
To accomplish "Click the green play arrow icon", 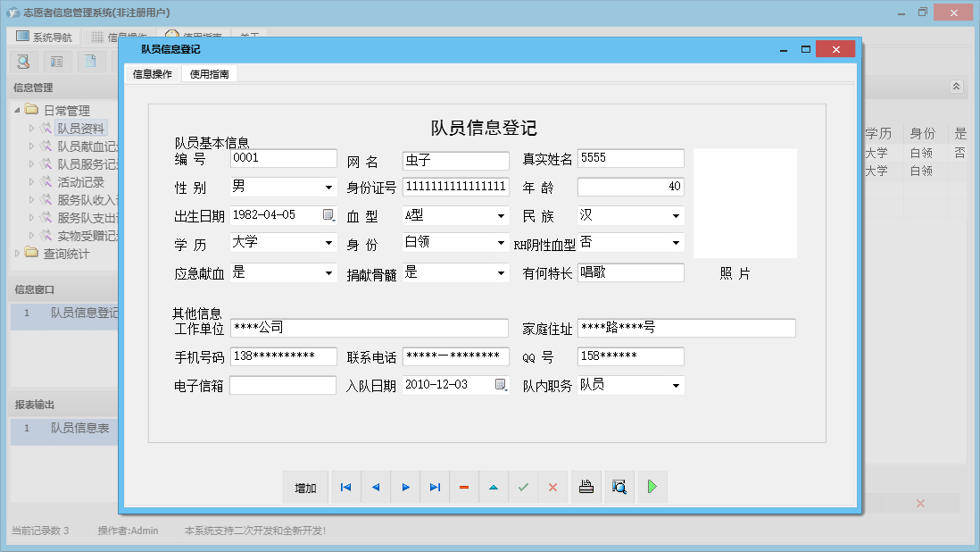I will 652,488.
